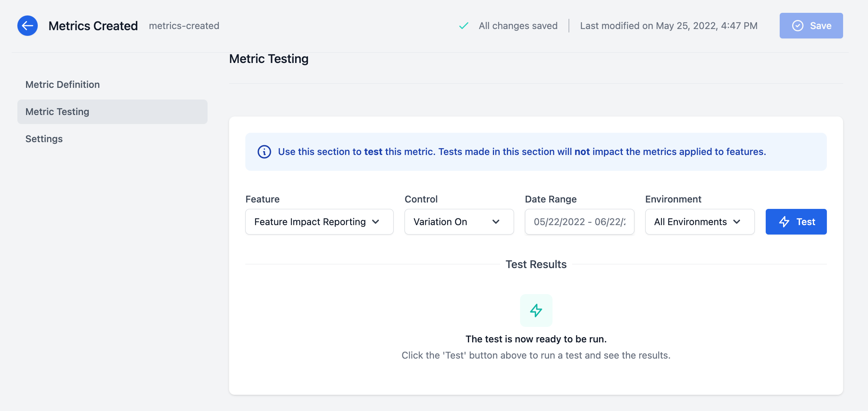
Task: Click the Test Results divider heading
Action: click(x=536, y=264)
